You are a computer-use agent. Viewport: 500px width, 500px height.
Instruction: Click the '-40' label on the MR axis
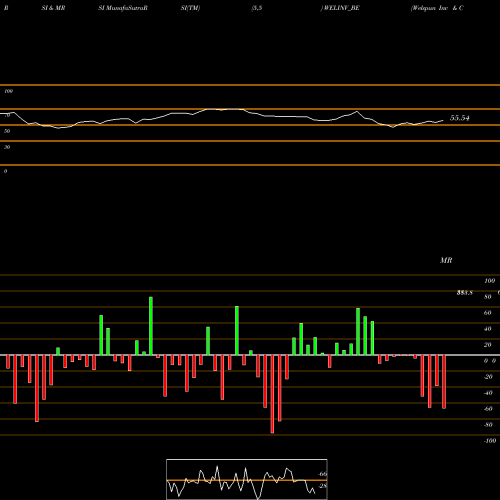click(x=488, y=393)
